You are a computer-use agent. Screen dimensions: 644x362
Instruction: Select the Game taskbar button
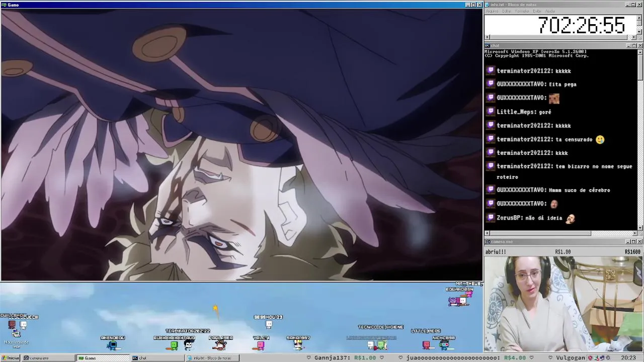(x=103, y=358)
